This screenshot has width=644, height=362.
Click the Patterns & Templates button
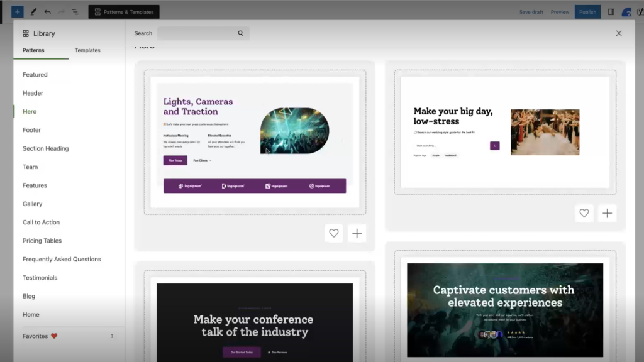[x=124, y=12]
